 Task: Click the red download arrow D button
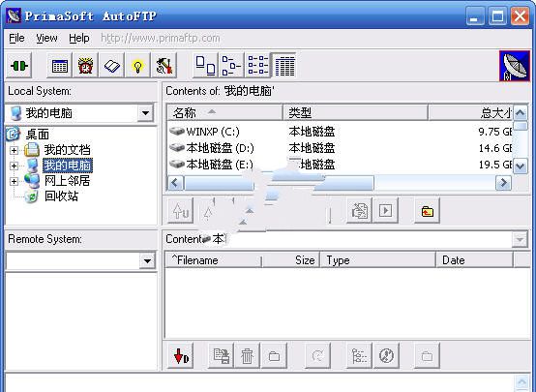181,356
